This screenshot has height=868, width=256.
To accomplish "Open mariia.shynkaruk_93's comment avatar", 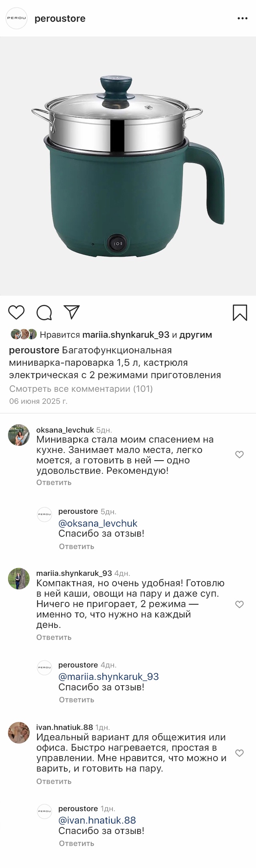I will tap(19, 578).
